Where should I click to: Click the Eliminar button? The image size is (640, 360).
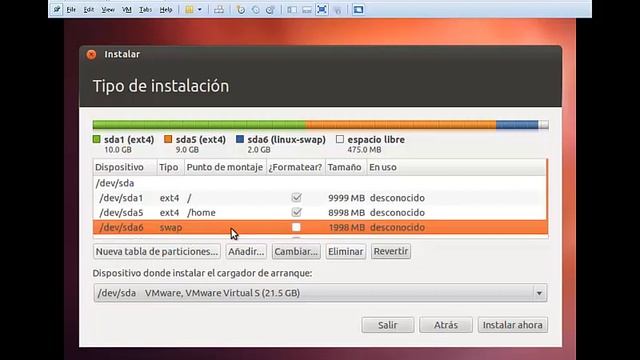click(x=345, y=251)
